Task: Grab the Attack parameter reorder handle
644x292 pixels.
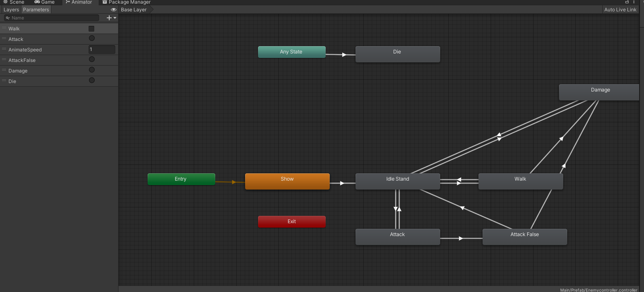Action: coord(4,38)
